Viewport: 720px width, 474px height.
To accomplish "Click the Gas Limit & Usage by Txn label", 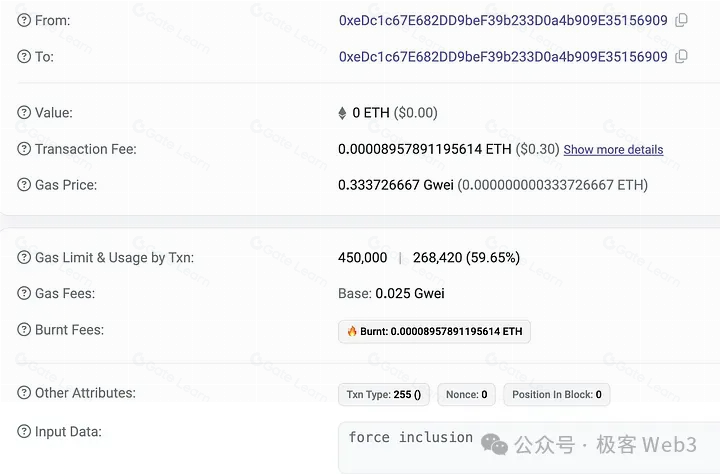I will pyautogui.click(x=114, y=258).
